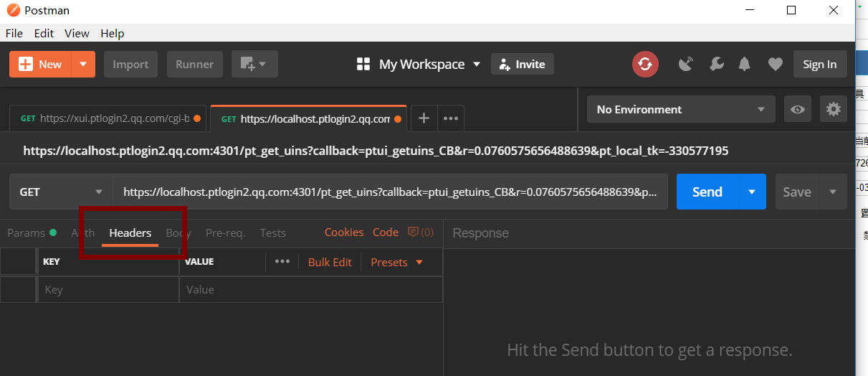Click the header Key input field
The width and height of the screenshot is (868, 376).
click(108, 290)
